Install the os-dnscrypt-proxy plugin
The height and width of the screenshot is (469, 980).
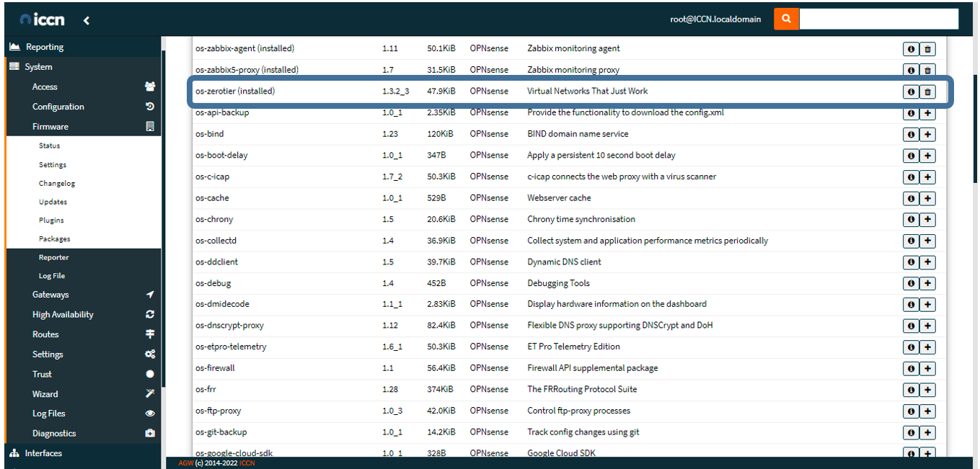tap(928, 326)
